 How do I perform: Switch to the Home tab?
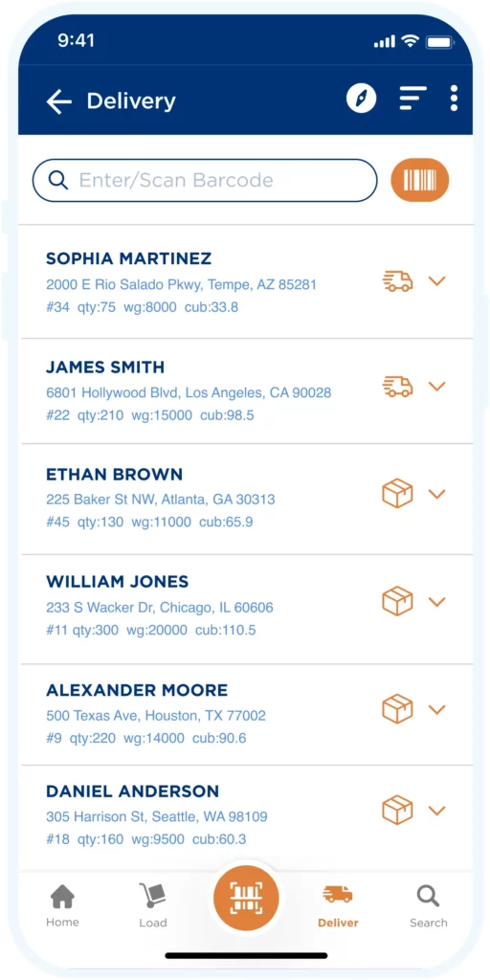coord(62,905)
